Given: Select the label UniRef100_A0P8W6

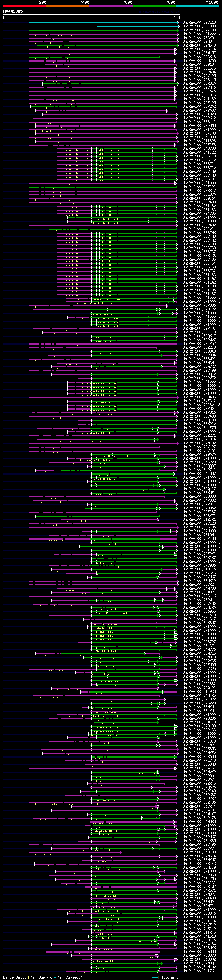Looking at the screenshot, I should click(199, 306).
